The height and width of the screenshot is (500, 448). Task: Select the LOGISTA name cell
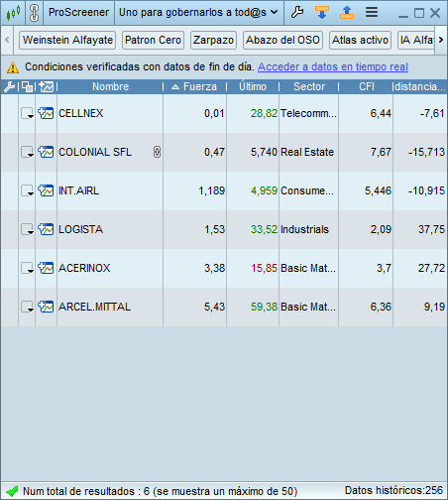click(x=110, y=229)
